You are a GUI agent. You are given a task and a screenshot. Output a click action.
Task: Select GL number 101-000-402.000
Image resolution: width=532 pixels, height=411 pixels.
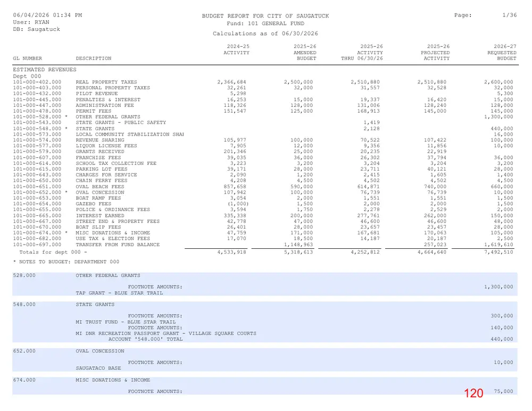click(x=37, y=82)
